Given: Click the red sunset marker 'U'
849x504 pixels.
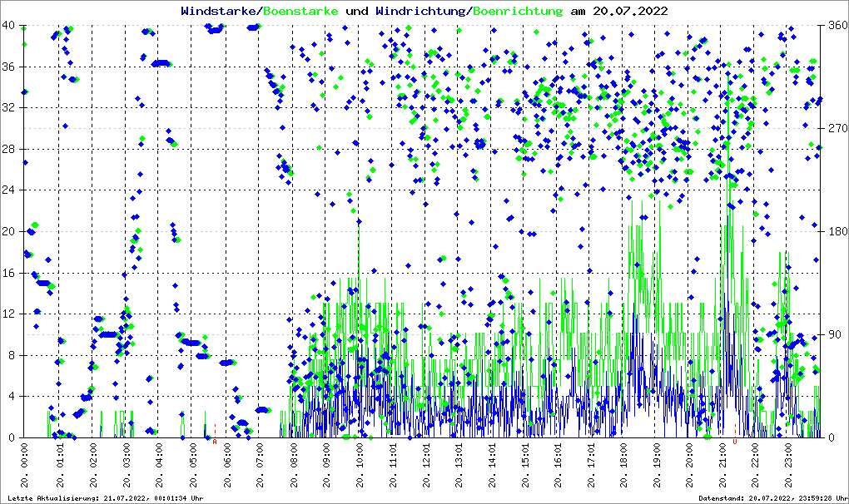Looking at the screenshot, I should click(735, 442).
